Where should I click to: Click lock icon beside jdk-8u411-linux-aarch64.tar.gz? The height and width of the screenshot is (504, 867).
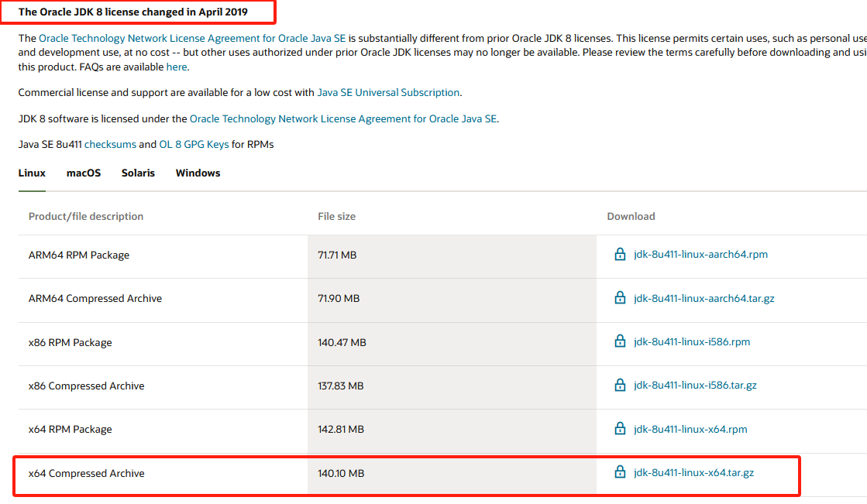620,298
